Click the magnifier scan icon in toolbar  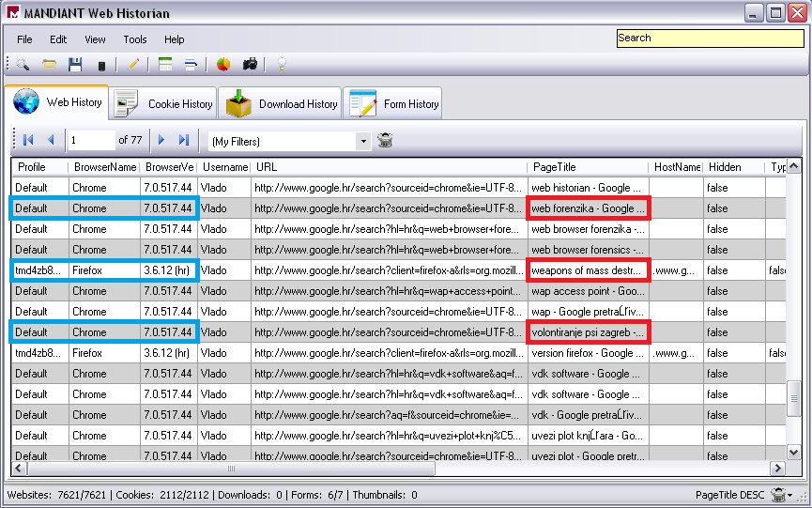[x=23, y=65]
